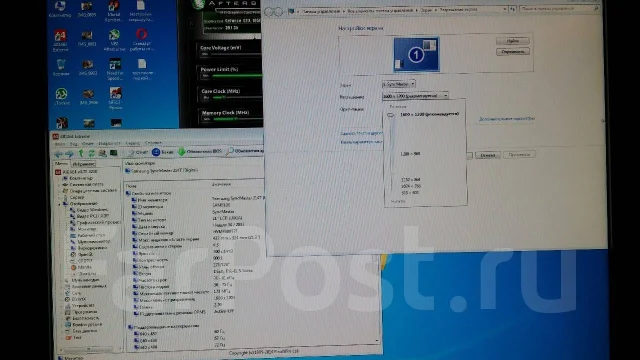Refresh the AIDA64 page with green arrows
This screenshot has width=640, height=360.
pyautogui.click(x=91, y=153)
